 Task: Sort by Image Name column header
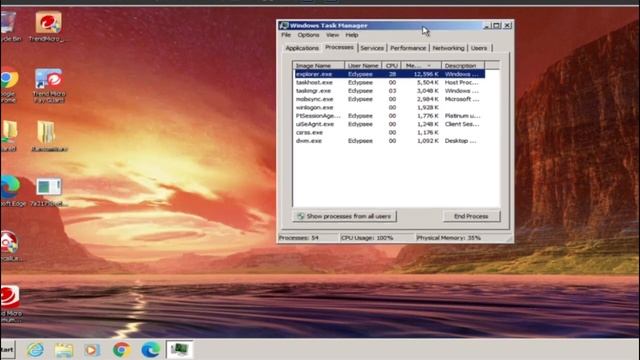pyautogui.click(x=319, y=66)
